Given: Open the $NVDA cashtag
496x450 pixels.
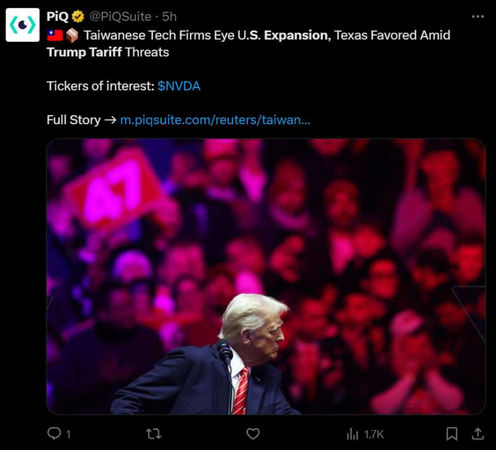Looking at the screenshot, I should (179, 86).
